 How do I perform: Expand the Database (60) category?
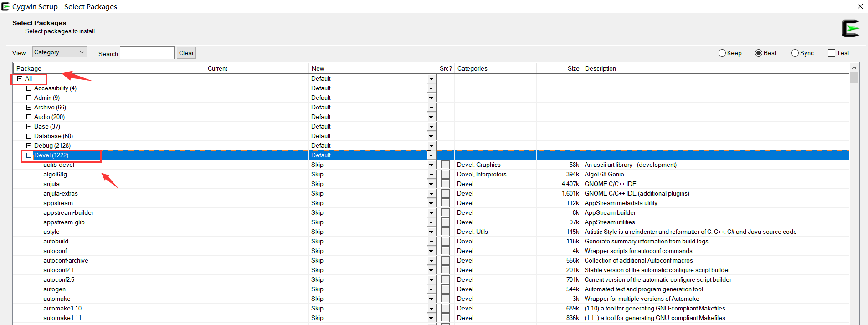(x=29, y=136)
